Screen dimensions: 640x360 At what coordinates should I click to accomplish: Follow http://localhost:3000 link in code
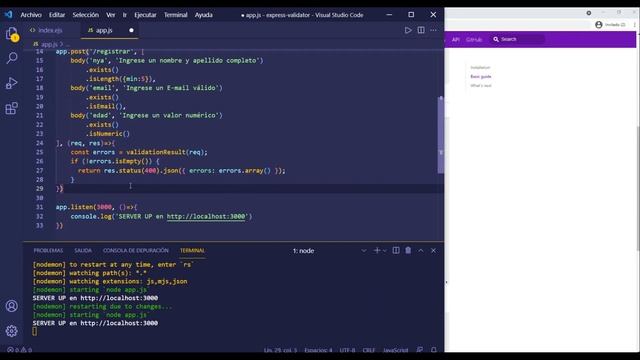click(x=206, y=216)
